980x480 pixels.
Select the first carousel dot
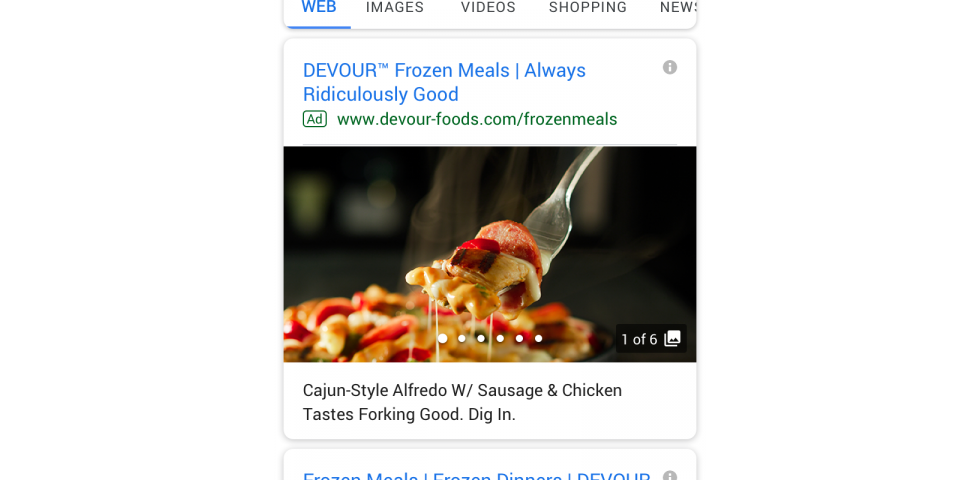click(442, 339)
